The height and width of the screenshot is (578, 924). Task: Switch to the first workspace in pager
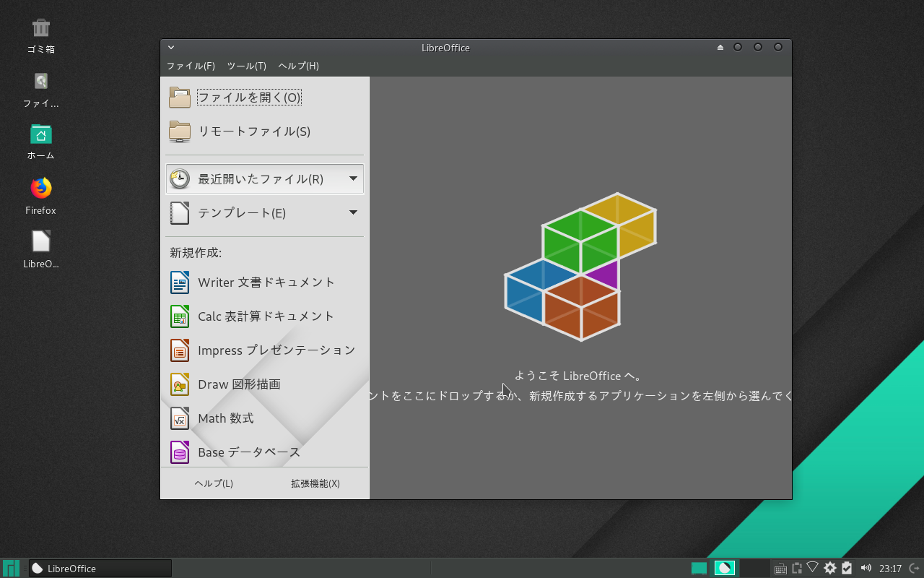tap(699, 569)
